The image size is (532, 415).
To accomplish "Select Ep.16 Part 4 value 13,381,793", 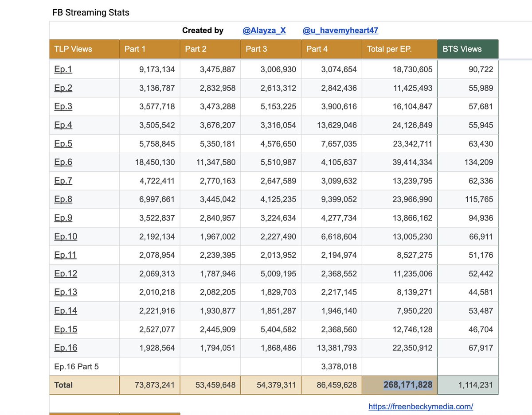I will [332, 348].
